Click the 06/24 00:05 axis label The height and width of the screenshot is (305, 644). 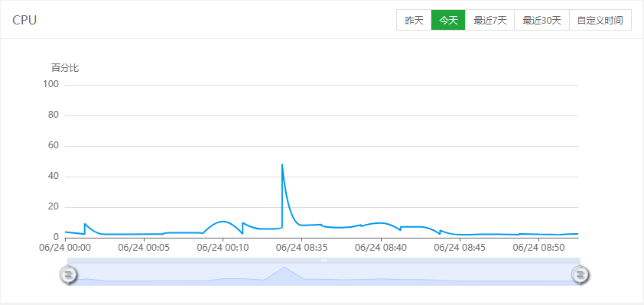point(144,248)
